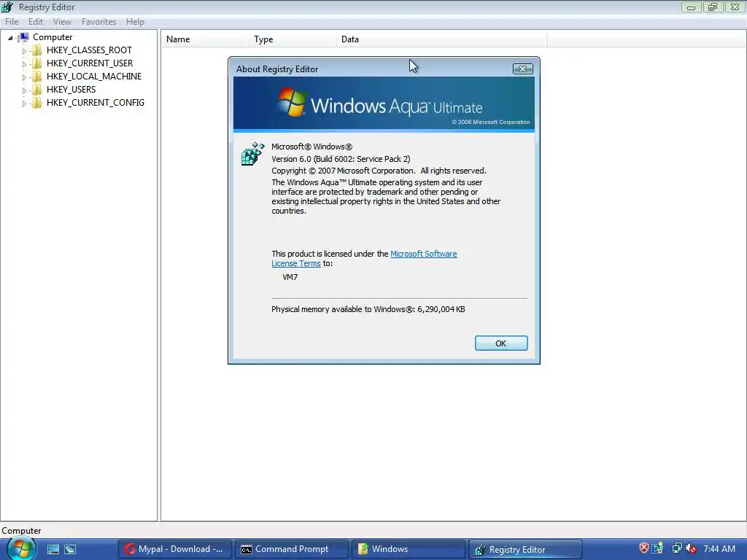Click the Registry Editor cubes icon in dialog
This screenshot has width=747, height=560.
pos(252,153)
